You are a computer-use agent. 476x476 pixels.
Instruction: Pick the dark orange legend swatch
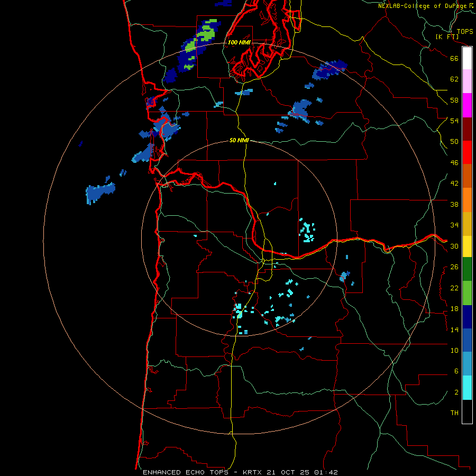(x=467, y=176)
